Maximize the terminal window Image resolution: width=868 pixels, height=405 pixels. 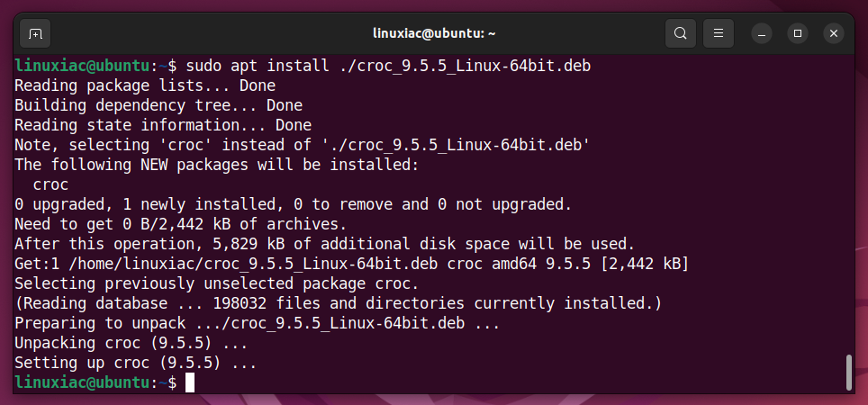pos(798,34)
